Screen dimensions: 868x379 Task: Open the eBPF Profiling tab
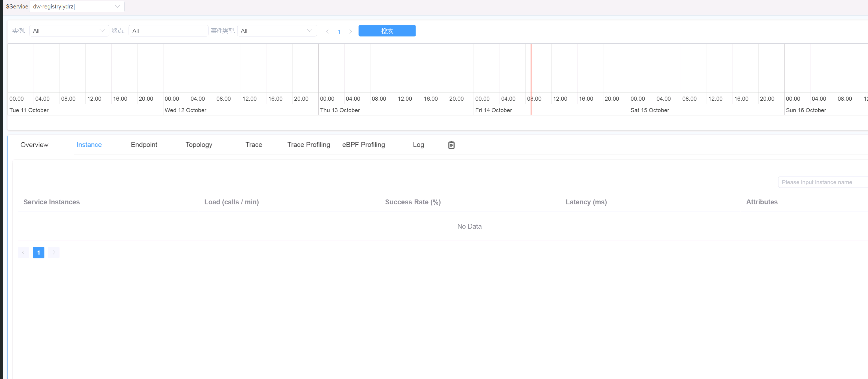pos(363,145)
